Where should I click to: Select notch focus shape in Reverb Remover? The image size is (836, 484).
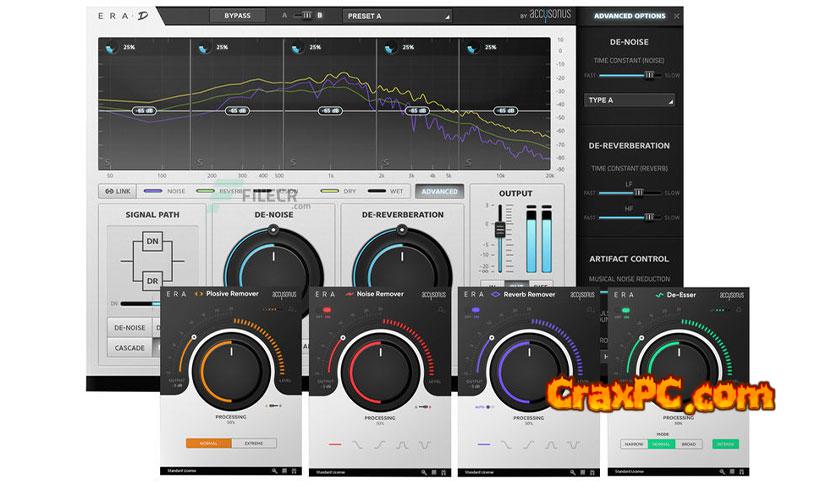click(574, 444)
